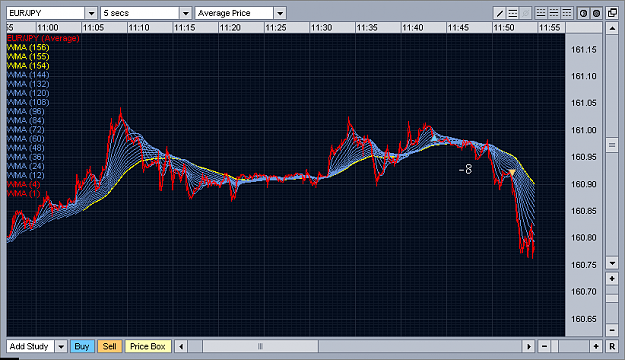Screen dimensions: 625x360
Task: Click the disabled erase line icon
Action: click(x=526, y=13)
